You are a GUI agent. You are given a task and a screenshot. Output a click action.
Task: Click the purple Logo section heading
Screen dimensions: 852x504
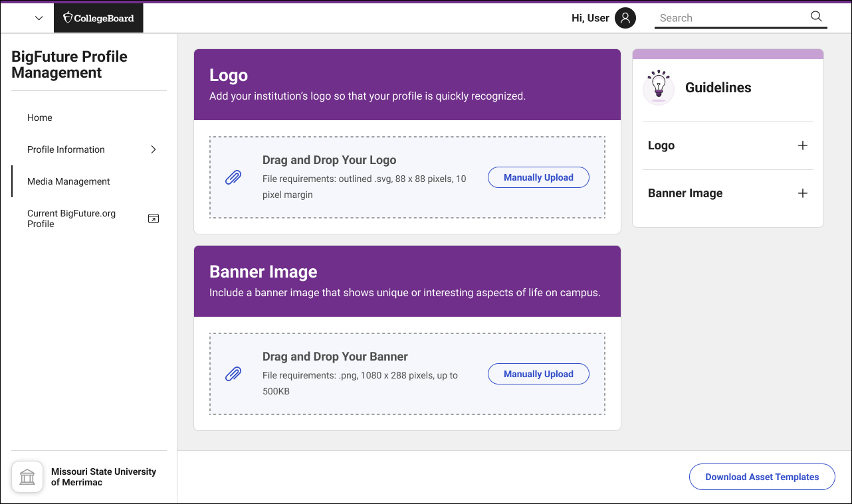(x=229, y=75)
